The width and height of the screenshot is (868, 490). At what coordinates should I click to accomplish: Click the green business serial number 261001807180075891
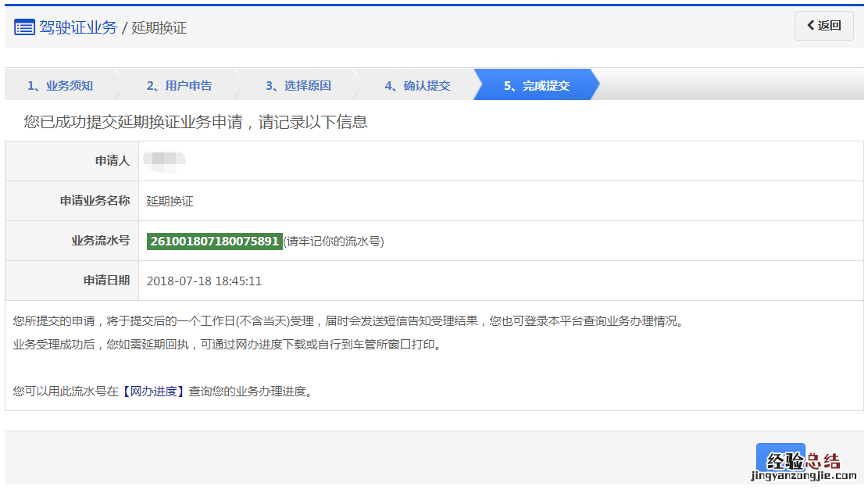[x=213, y=240]
